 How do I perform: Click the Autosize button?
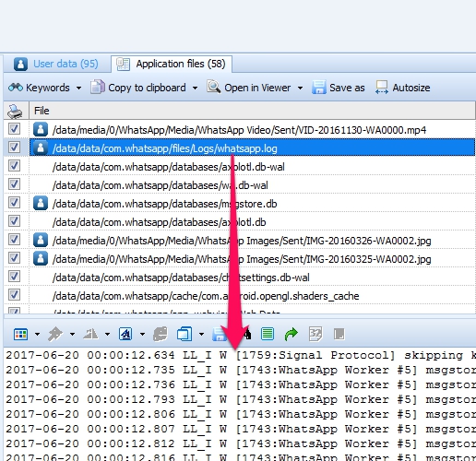tap(403, 88)
